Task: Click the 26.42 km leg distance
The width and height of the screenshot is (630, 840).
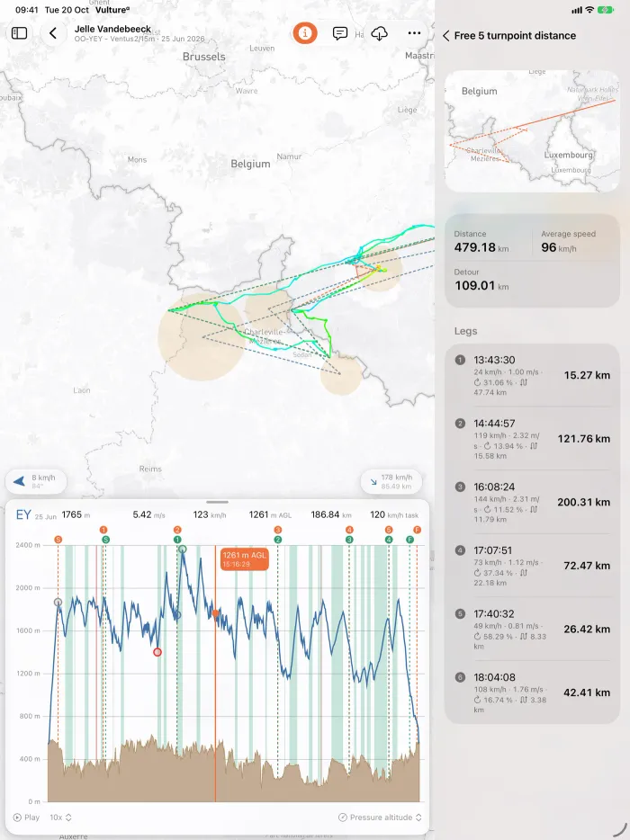Action: tap(587, 630)
